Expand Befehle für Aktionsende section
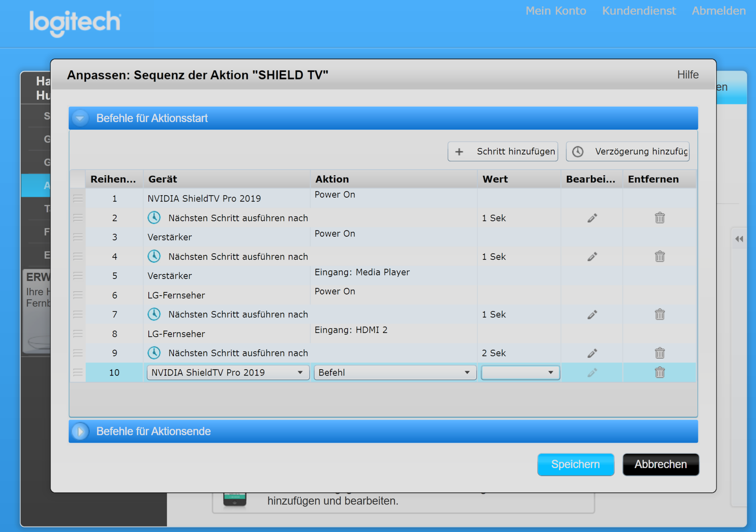Viewport: 756px width, 532px height. pos(80,431)
